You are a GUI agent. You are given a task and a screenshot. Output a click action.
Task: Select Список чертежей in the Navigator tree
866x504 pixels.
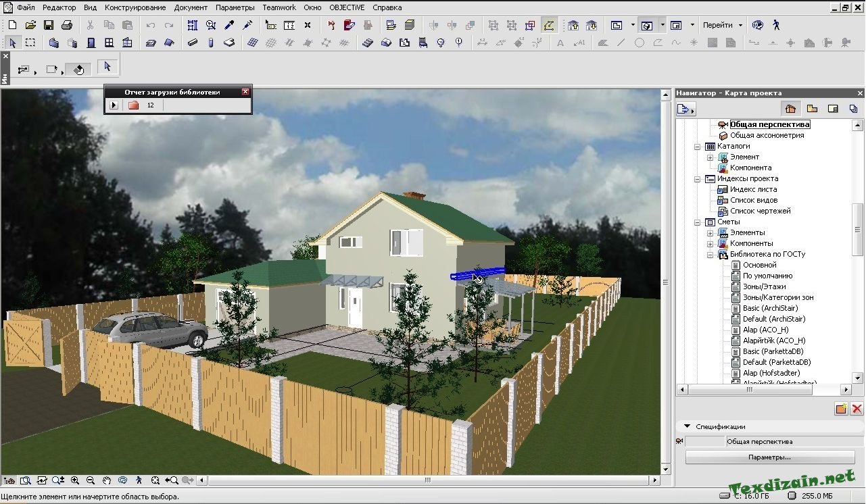pyautogui.click(x=760, y=211)
